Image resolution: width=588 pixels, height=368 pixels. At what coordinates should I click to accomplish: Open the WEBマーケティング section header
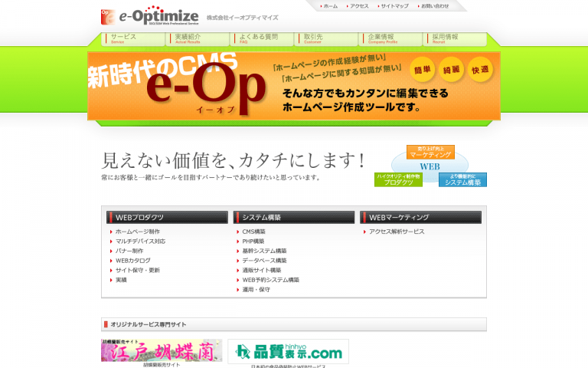pyautogui.click(x=421, y=218)
